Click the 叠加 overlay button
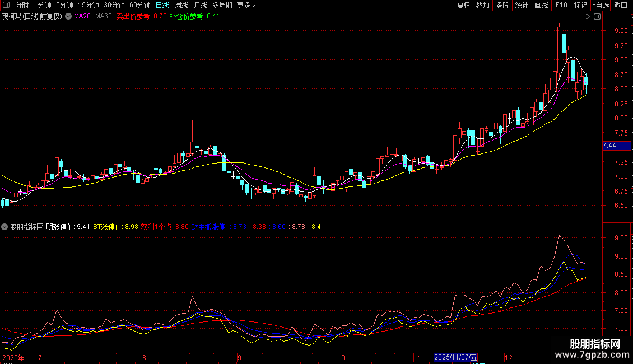 [482, 5]
